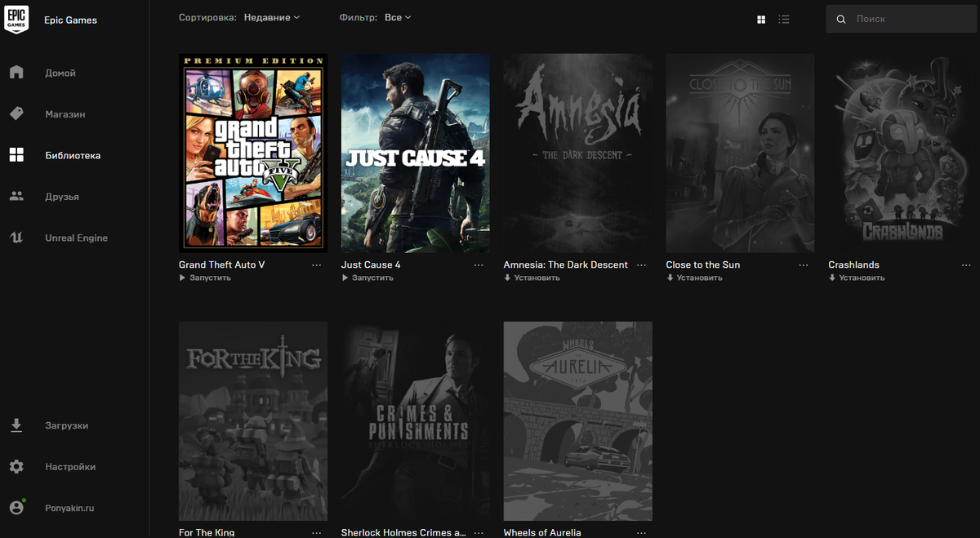The image size is (980, 538).
Task: Click the Crashlands cover art
Action: point(903,153)
